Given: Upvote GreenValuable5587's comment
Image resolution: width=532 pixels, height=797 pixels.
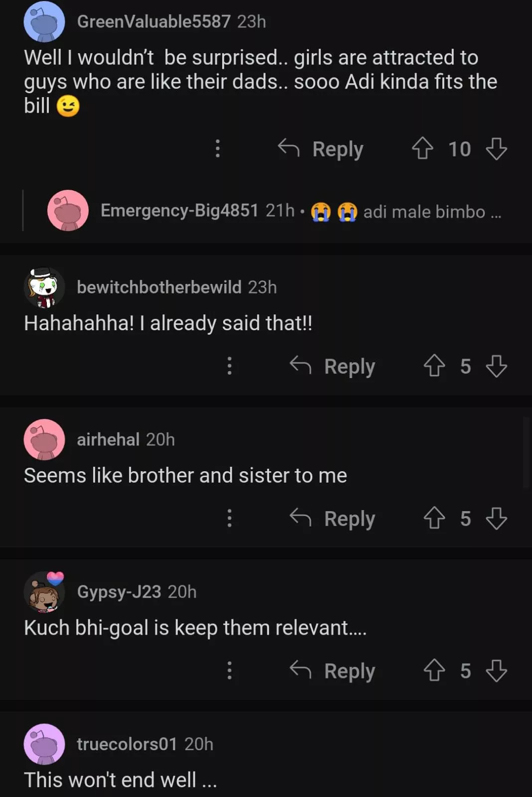Looking at the screenshot, I should point(422,148).
